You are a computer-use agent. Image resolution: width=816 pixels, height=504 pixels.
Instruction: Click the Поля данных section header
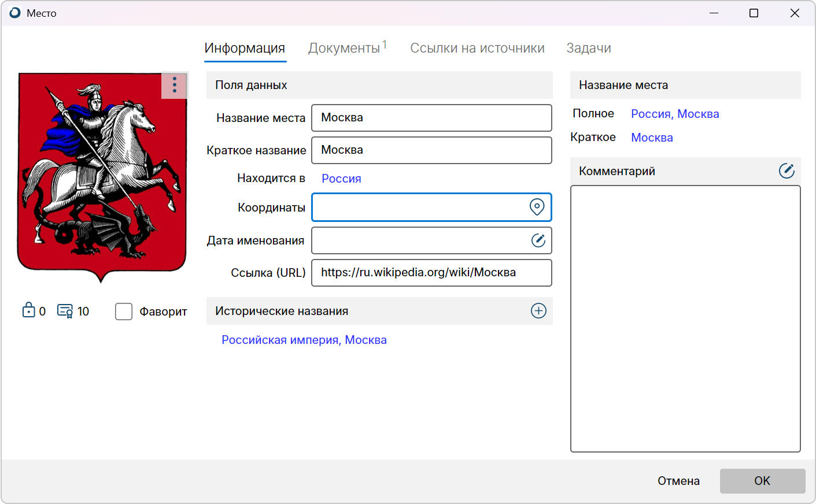[379, 85]
